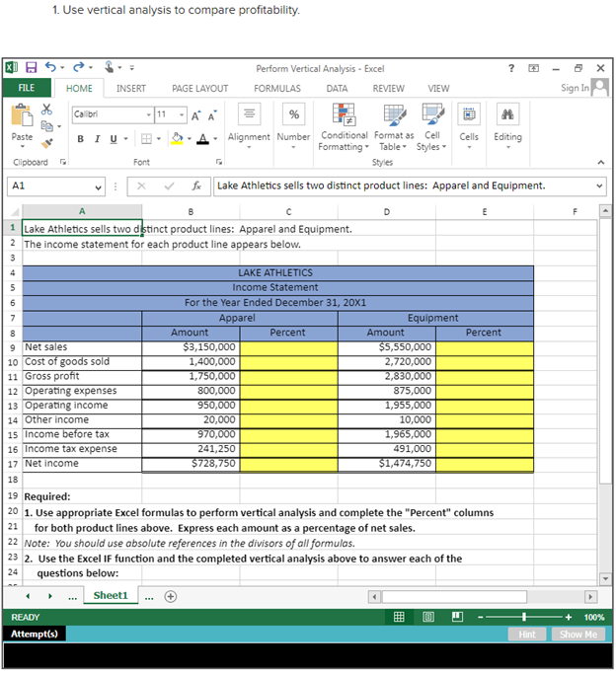Toggle Italic formatting
The height and width of the screenshot is (673, 616).
97,138
